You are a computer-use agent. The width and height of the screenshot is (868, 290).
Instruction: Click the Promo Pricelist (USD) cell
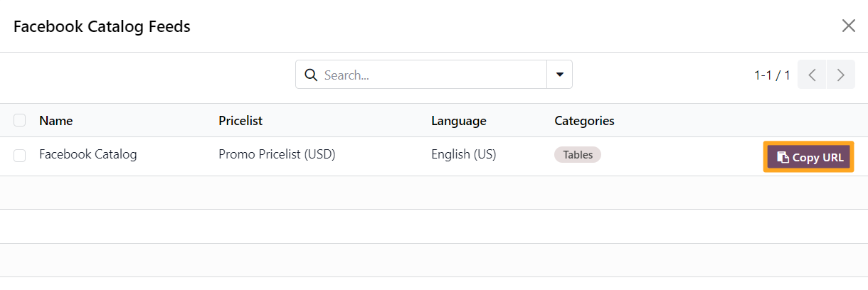click(x=277, y=154)
